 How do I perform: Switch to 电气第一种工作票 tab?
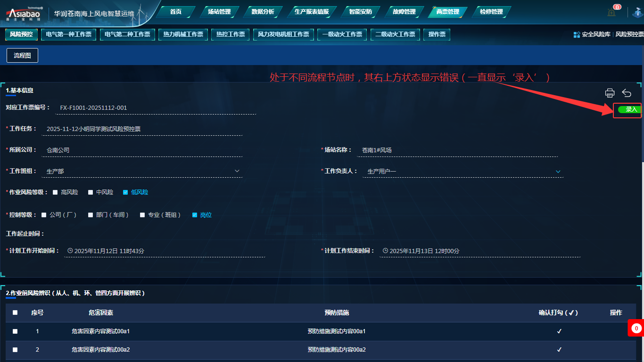click(x=69, y=34)
